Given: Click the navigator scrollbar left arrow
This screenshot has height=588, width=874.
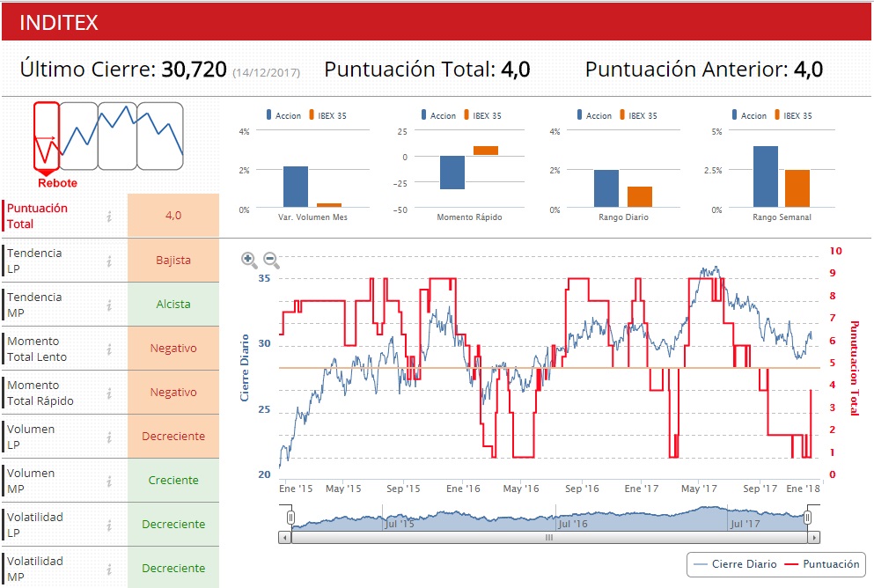Looking at the screenshot, I should point(285,538).
